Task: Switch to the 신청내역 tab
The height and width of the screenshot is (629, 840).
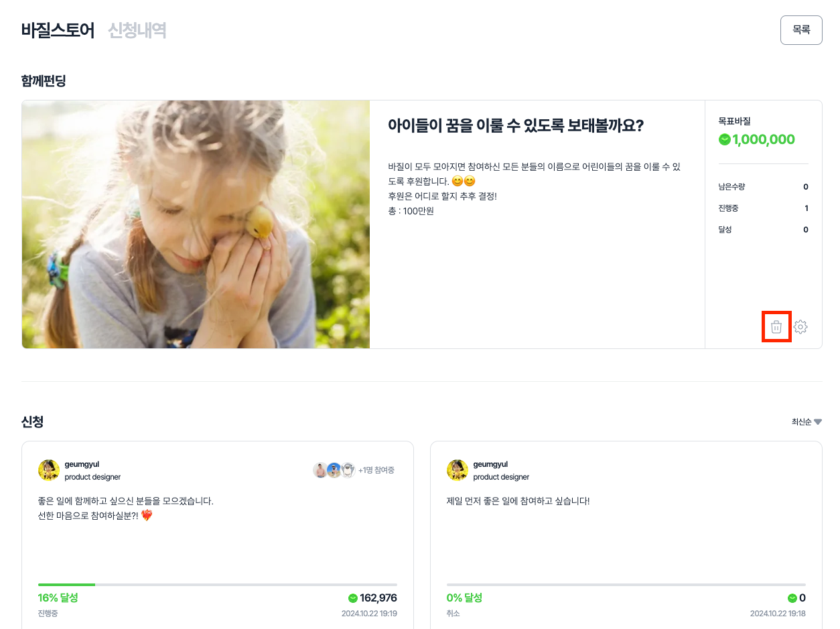Action: point(137,30)
